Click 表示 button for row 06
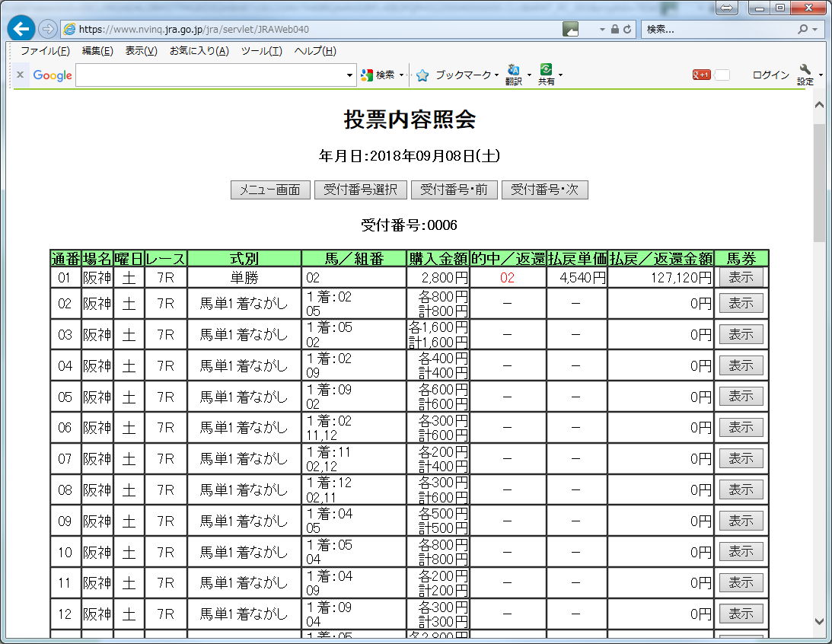Image resolution: width=832 pixels, height=644 pixels. pos(741,427)
